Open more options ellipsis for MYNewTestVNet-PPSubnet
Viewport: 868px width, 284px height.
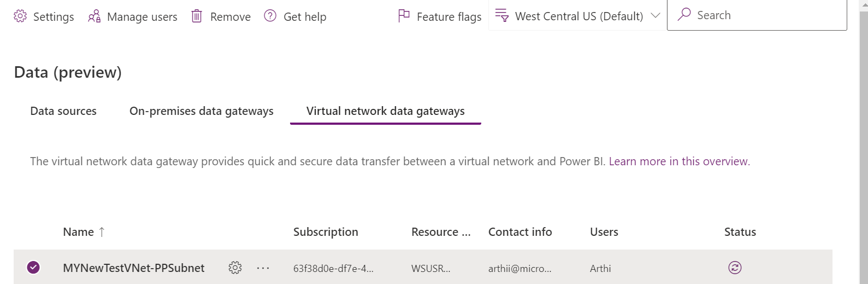263,268
